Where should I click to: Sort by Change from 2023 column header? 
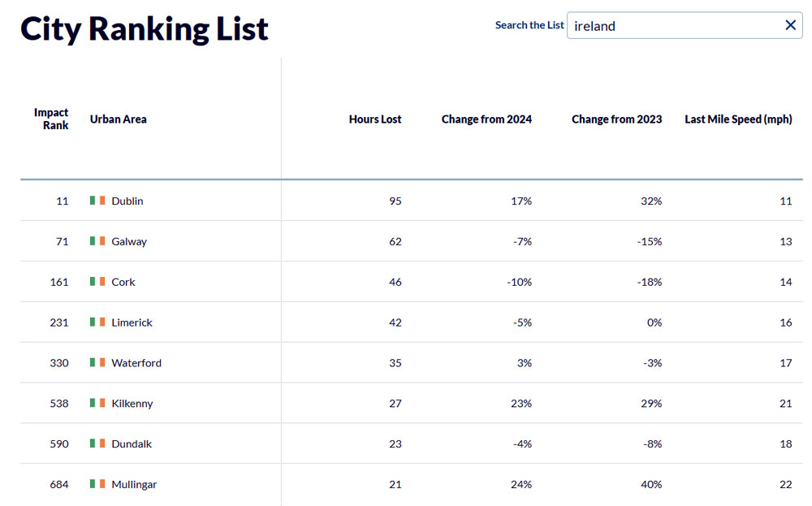(616, 119)
